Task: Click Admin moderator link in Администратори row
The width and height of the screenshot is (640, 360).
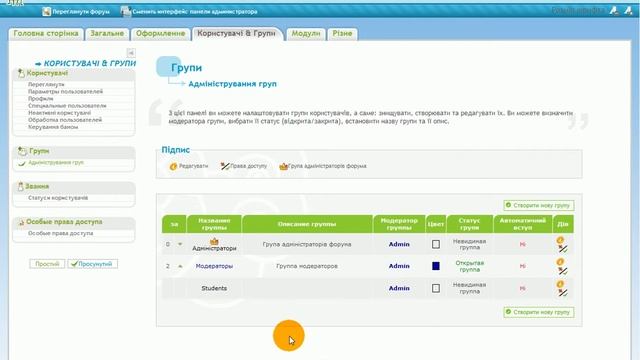Action: [399, 244]
